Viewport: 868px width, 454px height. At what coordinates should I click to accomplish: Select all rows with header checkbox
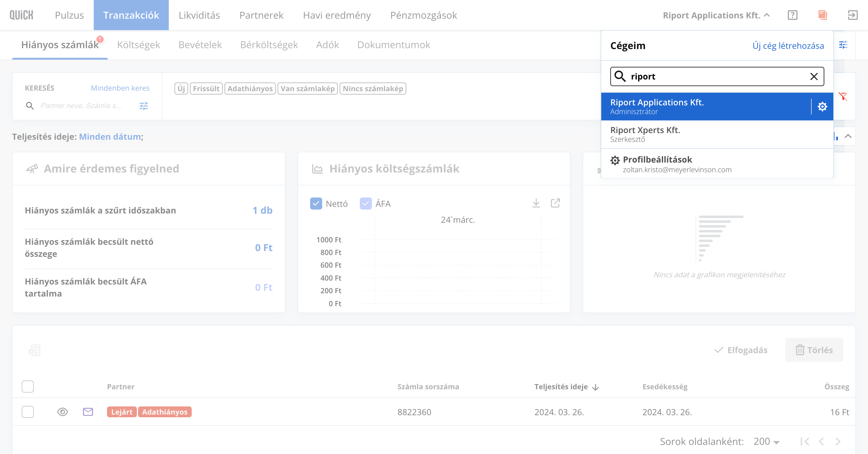pyautogui.click(x=28, y=386)
